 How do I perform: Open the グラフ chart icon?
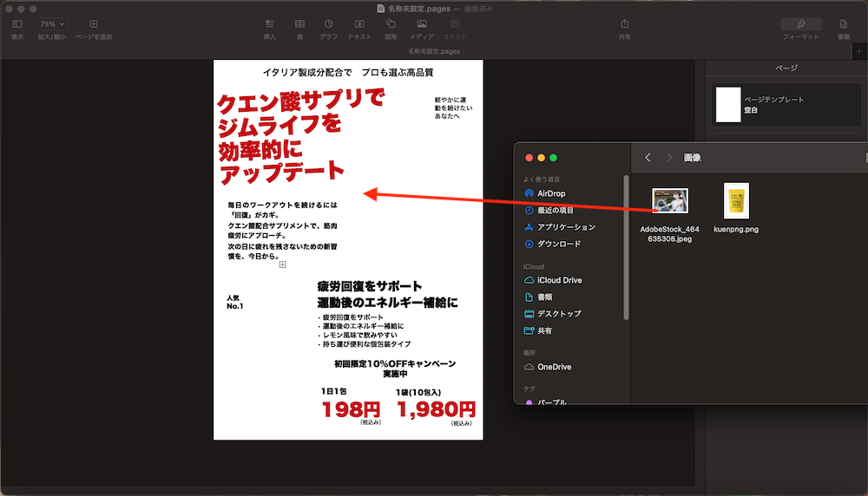[329, 23]
